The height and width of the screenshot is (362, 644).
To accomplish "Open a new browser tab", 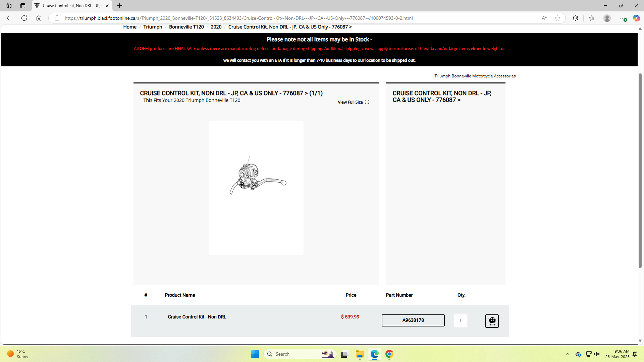I will 119,6.
